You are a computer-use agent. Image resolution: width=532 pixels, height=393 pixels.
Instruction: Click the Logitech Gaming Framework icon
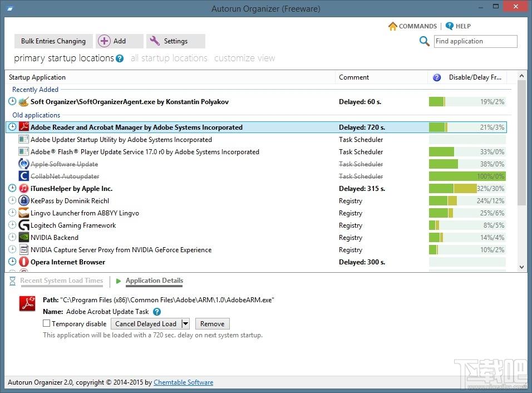click(x=23, y=225)
